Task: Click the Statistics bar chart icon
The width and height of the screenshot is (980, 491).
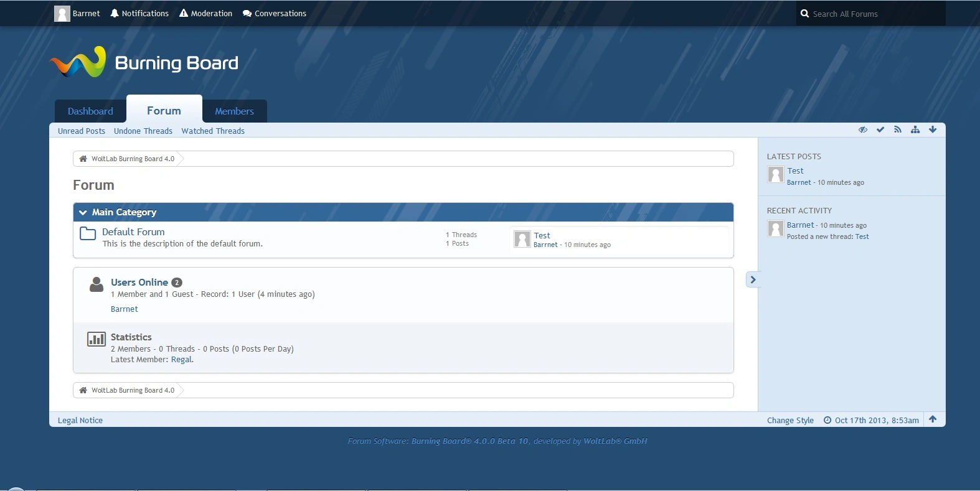Action: (x=97, y=339)
